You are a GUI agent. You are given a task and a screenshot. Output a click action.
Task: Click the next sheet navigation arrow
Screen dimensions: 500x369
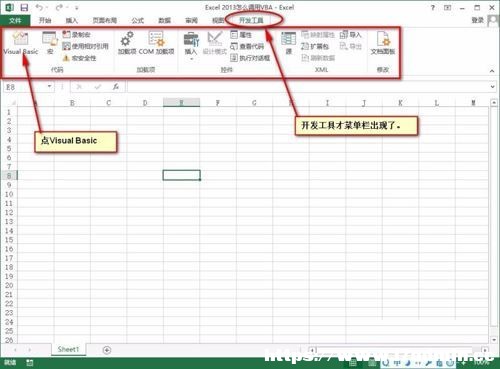click(30, 350)
